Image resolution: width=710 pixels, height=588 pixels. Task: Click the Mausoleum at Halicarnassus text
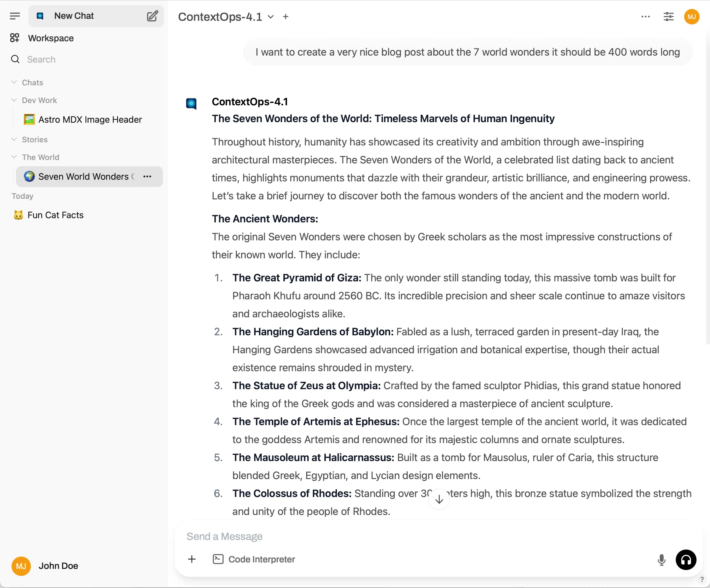[x=313, y=457]
